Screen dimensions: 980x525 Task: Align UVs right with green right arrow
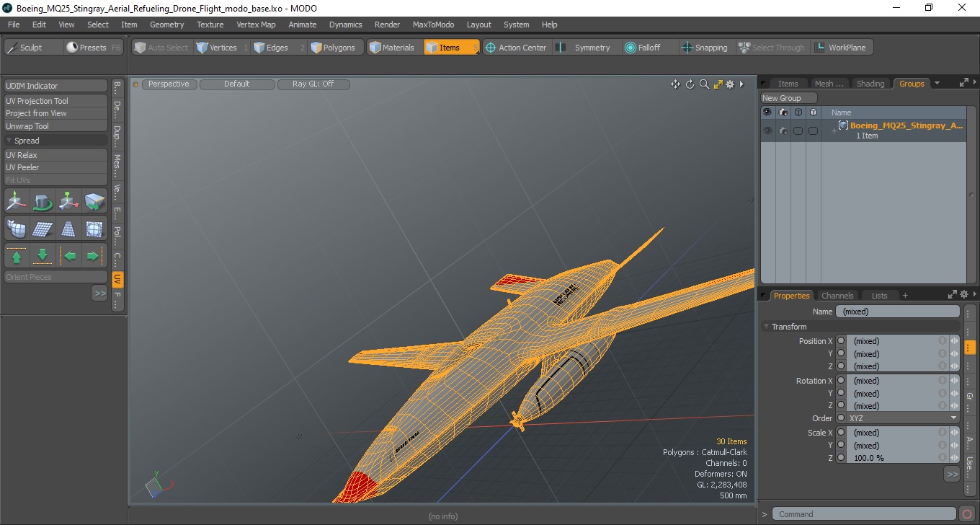[x=94, y=255]
